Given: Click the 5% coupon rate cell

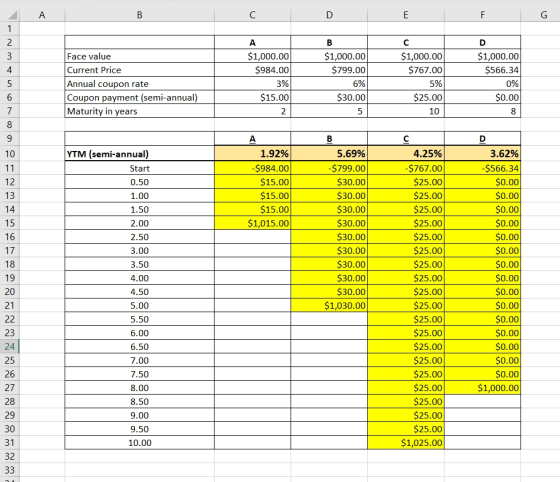Looking at the screenshot, I should [406, 84].
